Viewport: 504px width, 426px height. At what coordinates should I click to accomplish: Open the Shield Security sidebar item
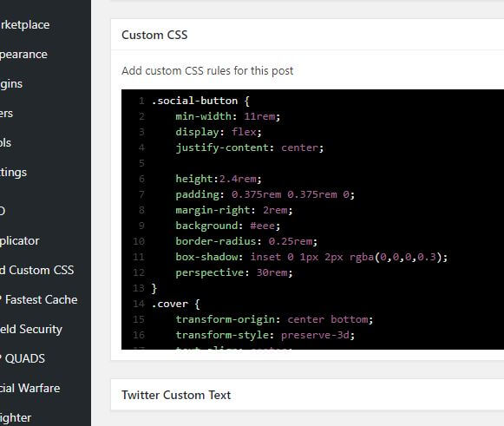31,329
